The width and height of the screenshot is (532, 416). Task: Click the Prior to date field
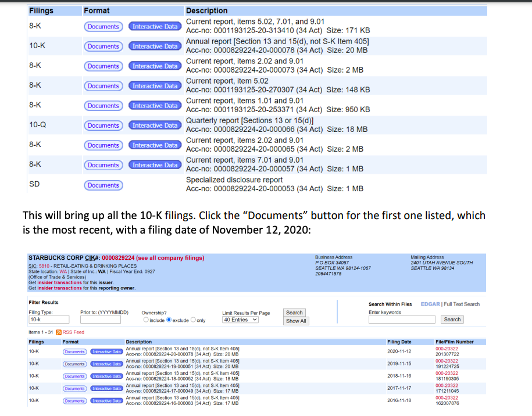click(x=100, y=320)
